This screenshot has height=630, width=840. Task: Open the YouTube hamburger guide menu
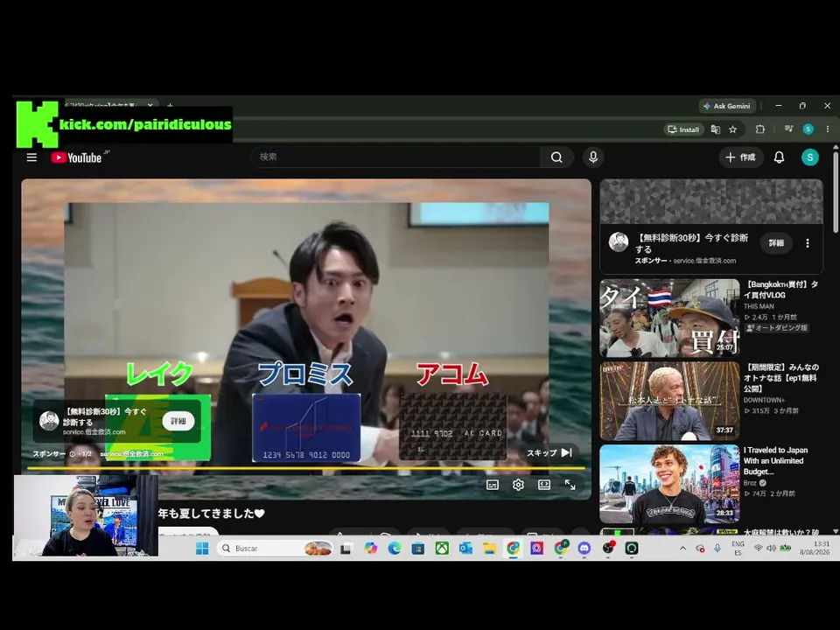(31, 157)
